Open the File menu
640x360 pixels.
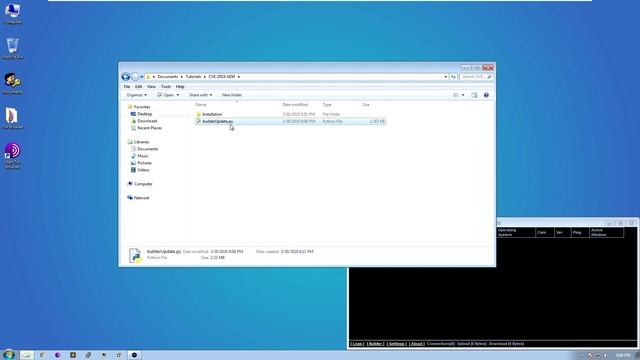(127, 87)
